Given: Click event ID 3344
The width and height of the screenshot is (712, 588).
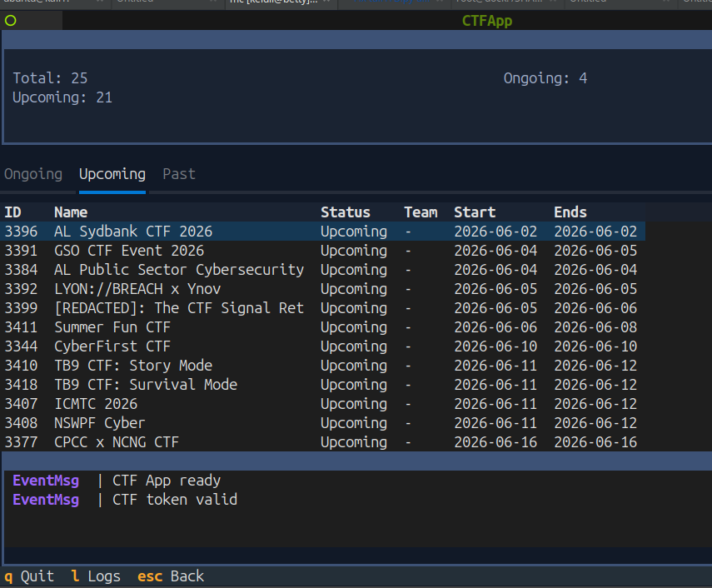Looking at the screenshot, I should coord(21,346).
